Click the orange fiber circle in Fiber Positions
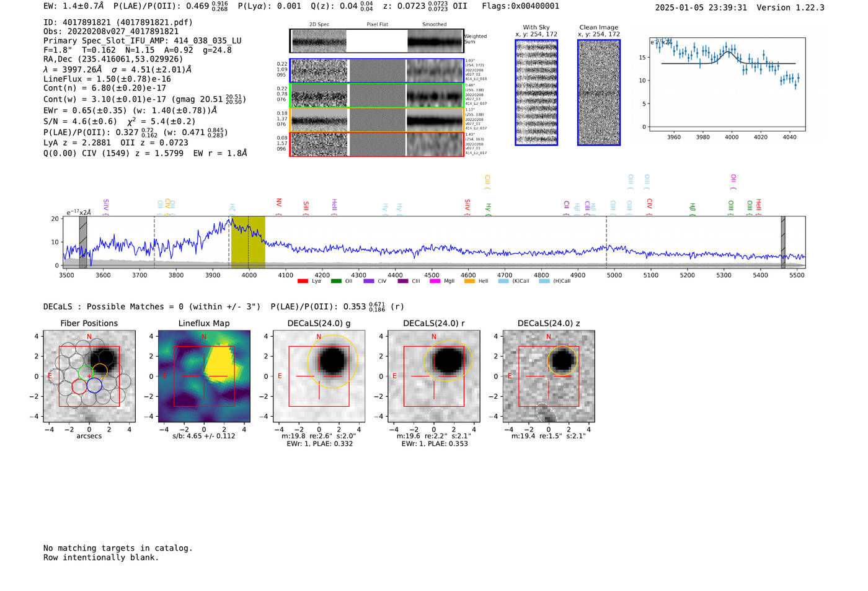Viewport: 868px width, 591px height. (100, 371)
